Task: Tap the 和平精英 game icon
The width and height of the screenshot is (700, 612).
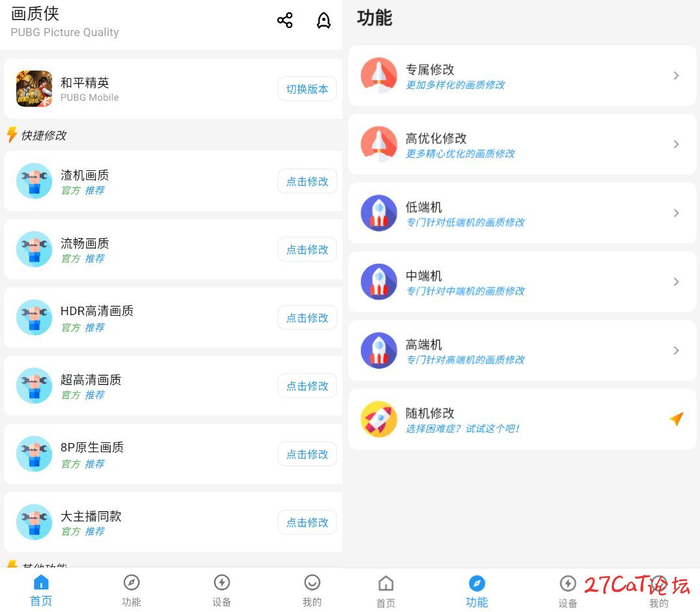Action: (x=35, y=88)
